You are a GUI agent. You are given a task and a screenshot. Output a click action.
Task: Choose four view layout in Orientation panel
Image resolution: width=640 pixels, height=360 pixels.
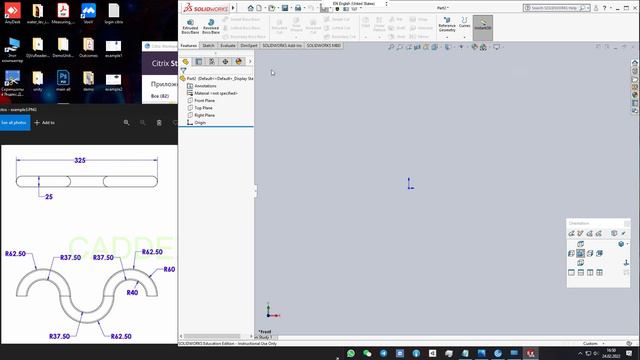click(x=599, y=272)
